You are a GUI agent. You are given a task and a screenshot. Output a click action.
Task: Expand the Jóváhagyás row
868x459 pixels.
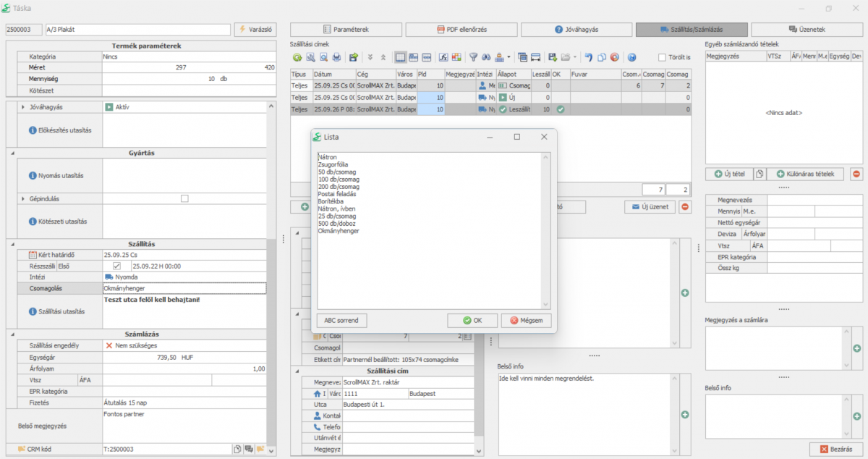click(x=22, y=107)
